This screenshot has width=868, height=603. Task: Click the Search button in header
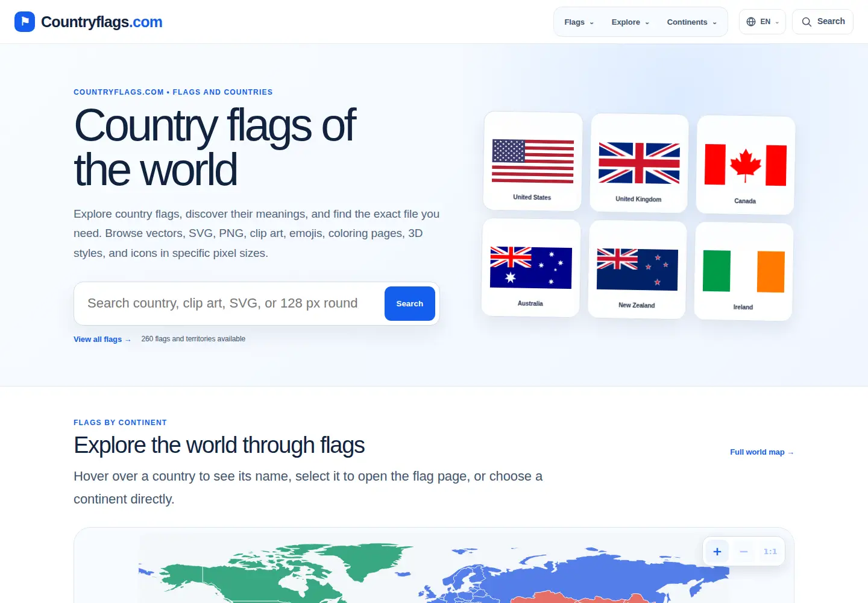pos(823,22)
